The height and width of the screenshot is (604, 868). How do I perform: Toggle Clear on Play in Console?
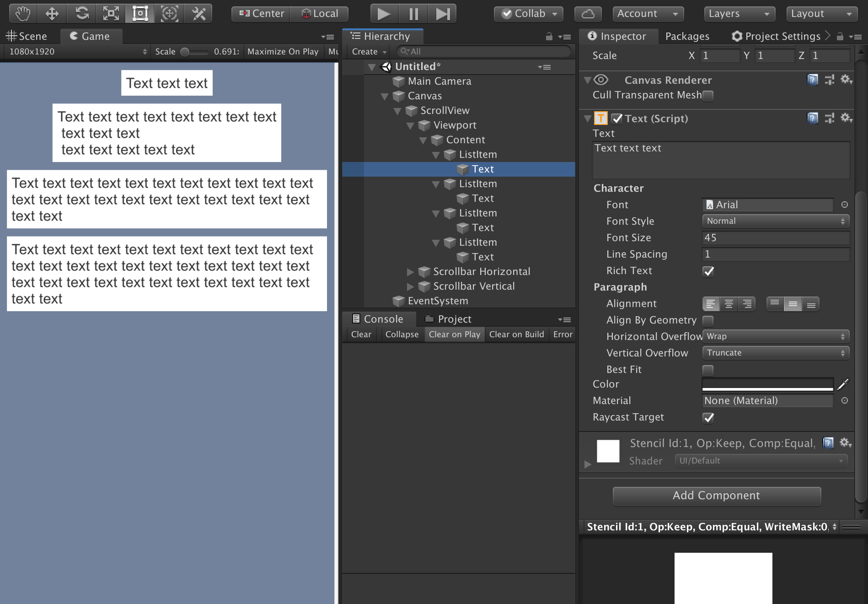coord(454,334)
